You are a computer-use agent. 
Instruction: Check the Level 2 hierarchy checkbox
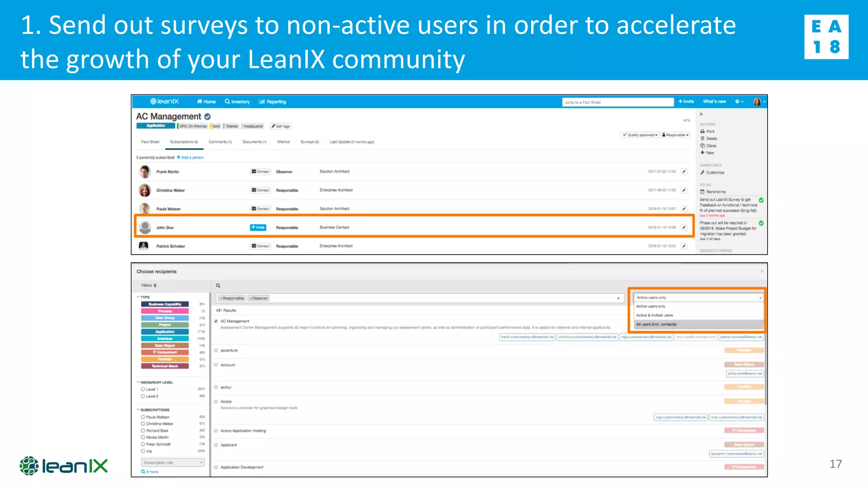pos(143,396)
